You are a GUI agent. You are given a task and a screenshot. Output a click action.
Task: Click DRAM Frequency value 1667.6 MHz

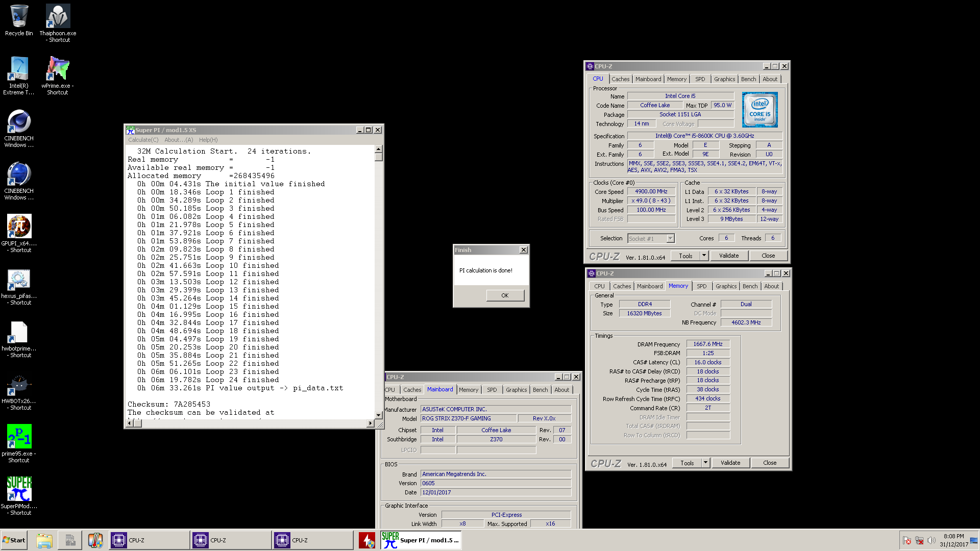(x=708, y=344)
